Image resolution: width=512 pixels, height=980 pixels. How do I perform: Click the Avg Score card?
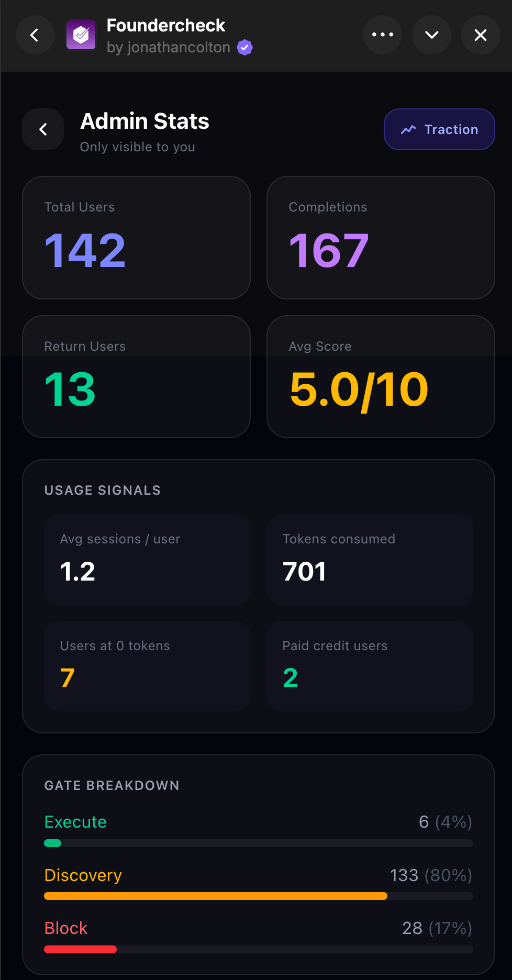381,376
